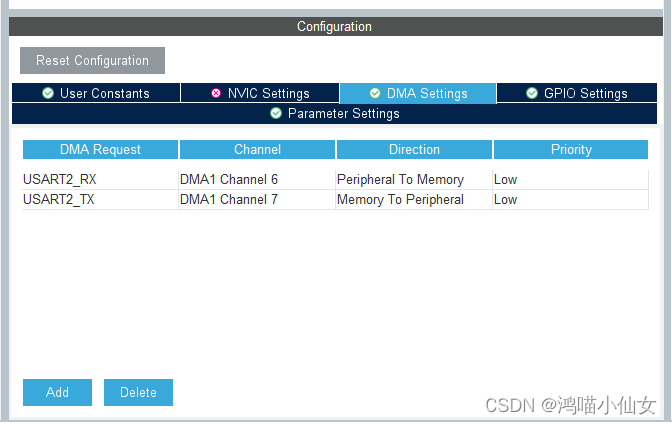Click the green check icon beside GPIO Settings
This screenshot has height=424, width=672.
click(532, 93)
